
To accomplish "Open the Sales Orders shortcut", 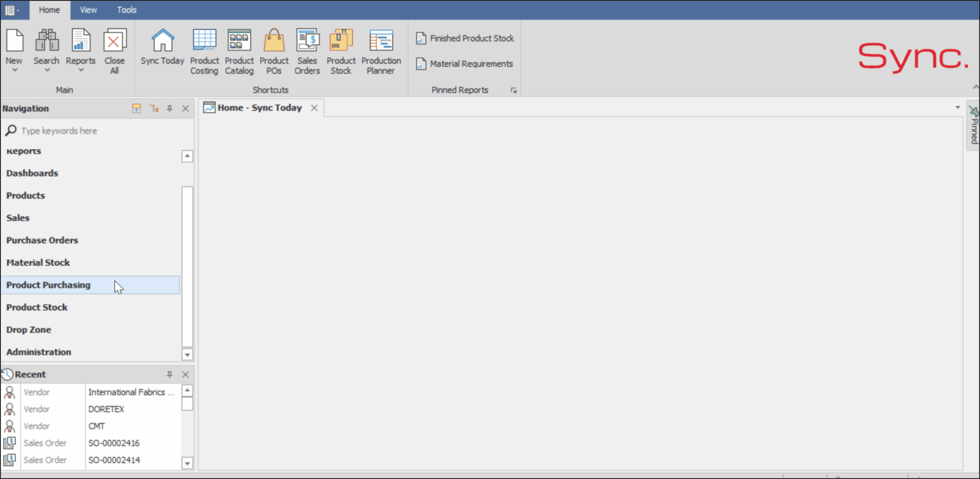I will [x=307, y=41].
